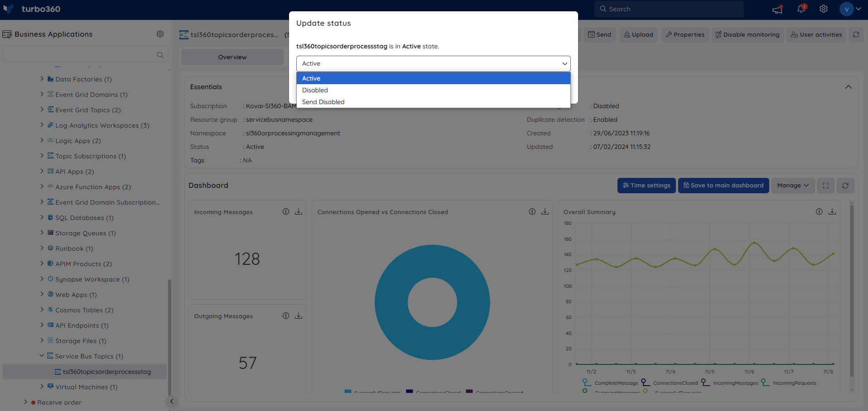Select Virtual Machines (1) in tree
The width and height of the screenshot is (868, 411).
click(86, 387)
